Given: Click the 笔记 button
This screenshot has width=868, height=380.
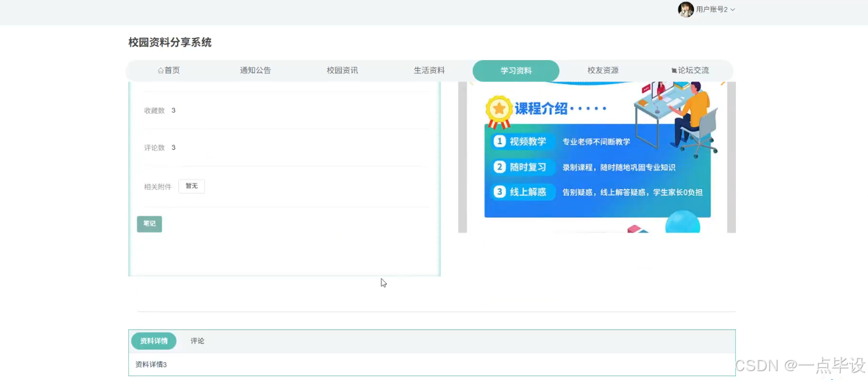Looking at the screenshot, I should (149, 224).
